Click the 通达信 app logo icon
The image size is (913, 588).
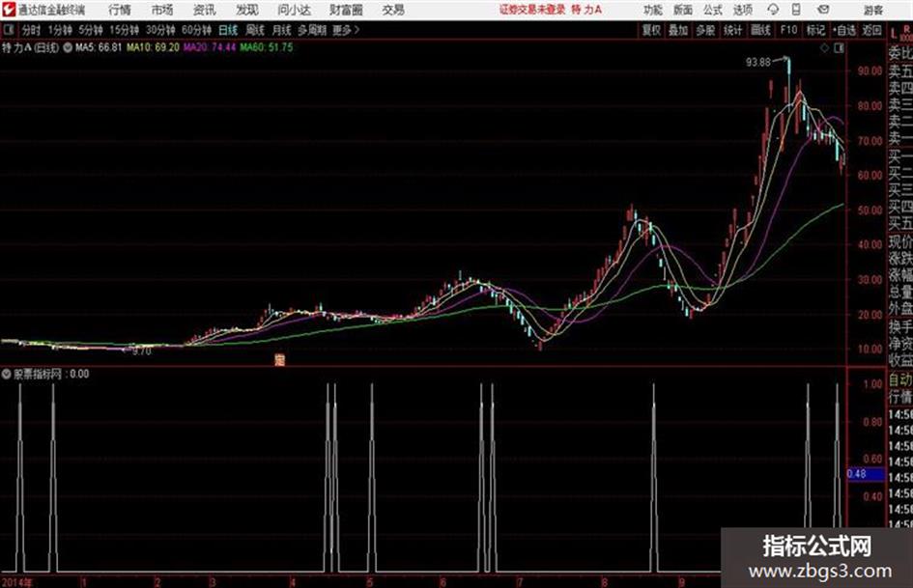[x=8, y=10]
